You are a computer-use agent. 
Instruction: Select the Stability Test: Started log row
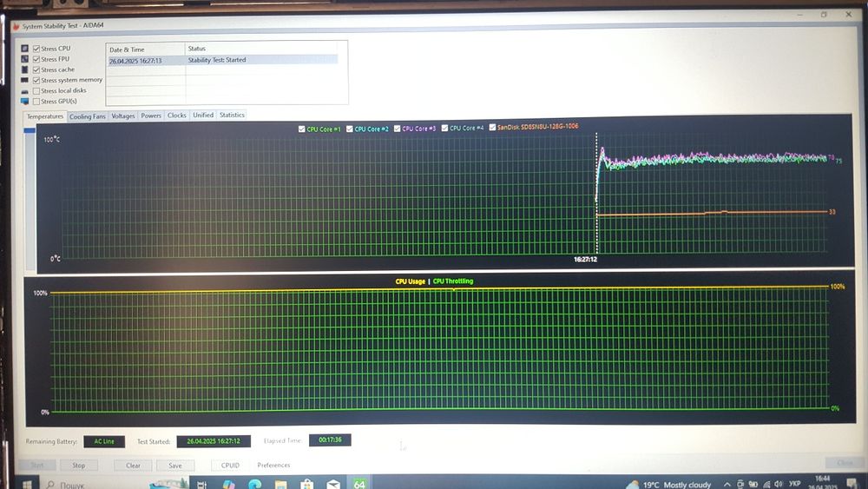pyautogui.click(x=222, y=60)
